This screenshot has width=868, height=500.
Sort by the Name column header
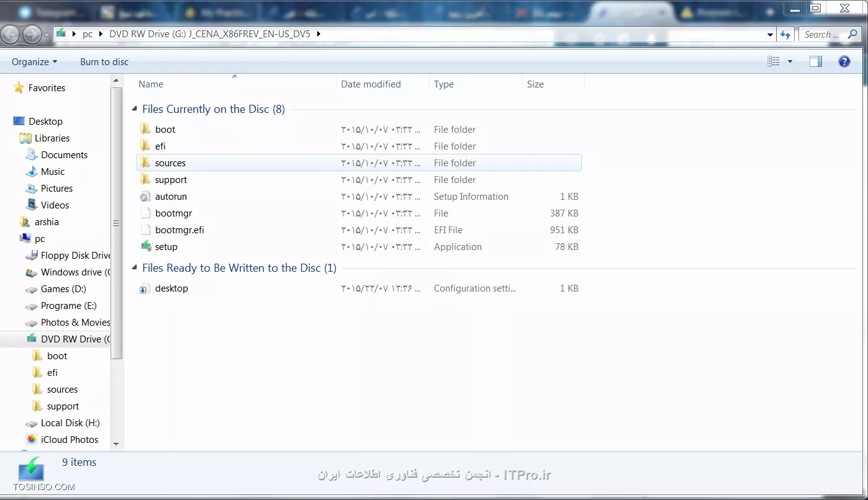[151, 84]
